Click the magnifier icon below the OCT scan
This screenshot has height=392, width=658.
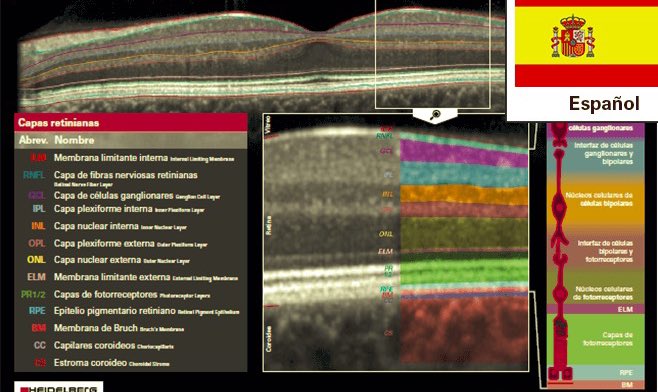pyautogui.click(x=435, y=114)
